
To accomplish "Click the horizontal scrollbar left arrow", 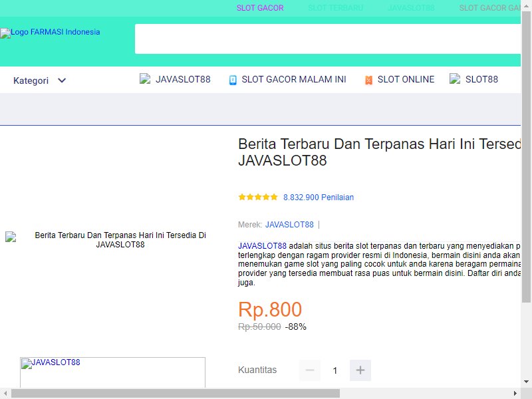I will point(5,393).
